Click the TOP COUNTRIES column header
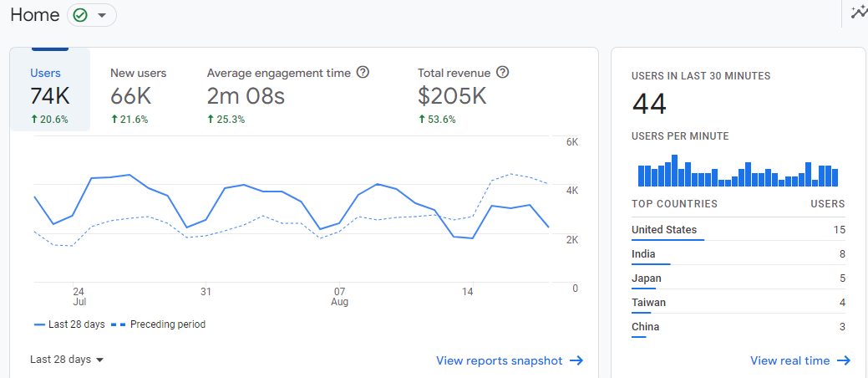Viewport: 868px width, 378px height. [x=674, y=204]
